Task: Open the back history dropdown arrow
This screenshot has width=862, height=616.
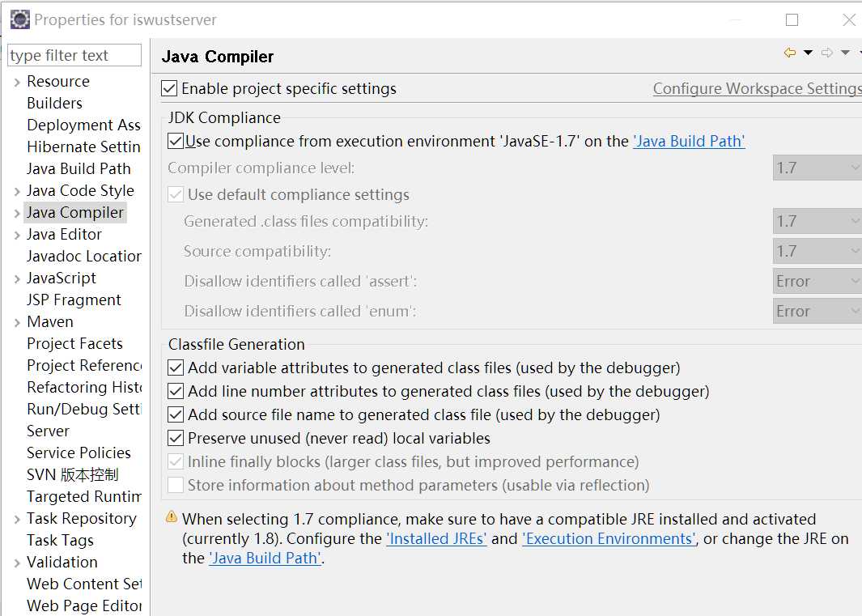Action: point(808,53)
